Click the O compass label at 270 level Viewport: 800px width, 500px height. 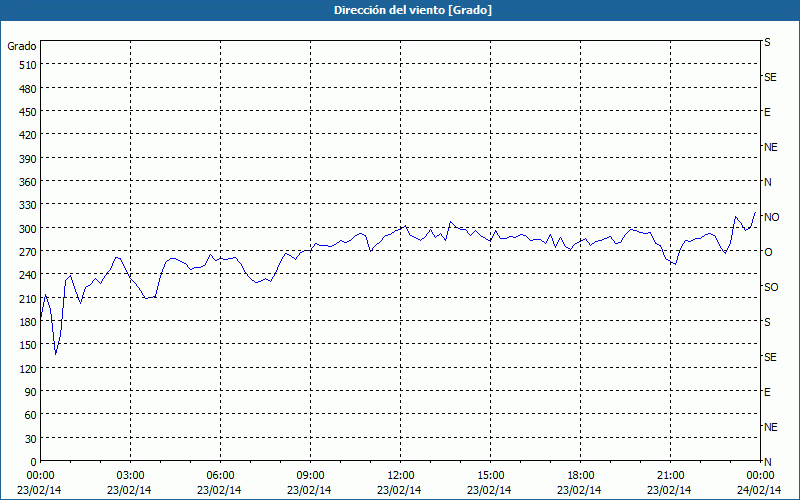click(768, 252)
